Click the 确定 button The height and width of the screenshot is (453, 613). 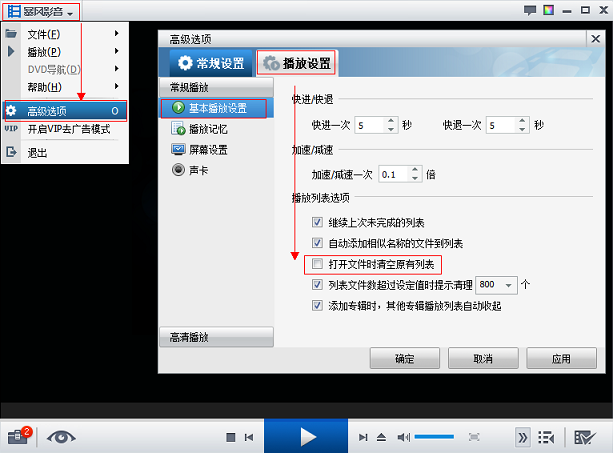click(404, 358)
